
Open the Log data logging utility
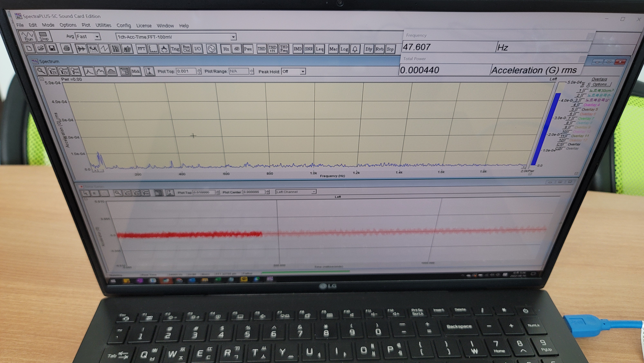pyautogui.click(x=344, y=49)
